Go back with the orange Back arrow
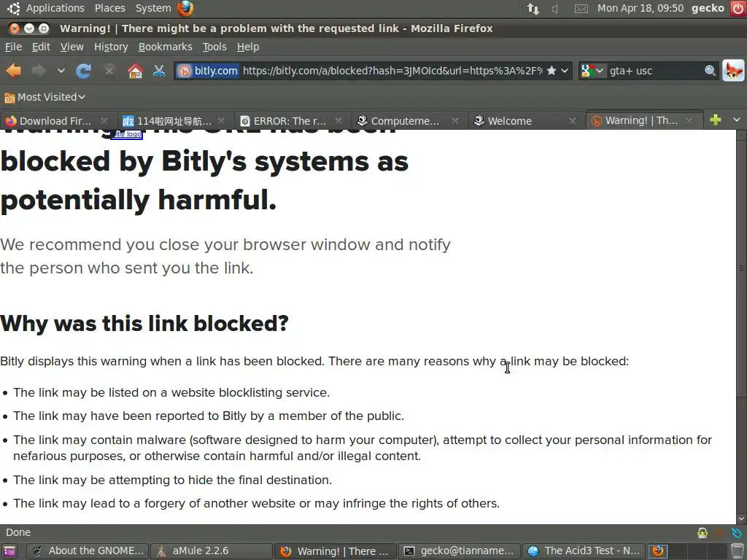Screen dimensions: 747x560 click(13, 71)
